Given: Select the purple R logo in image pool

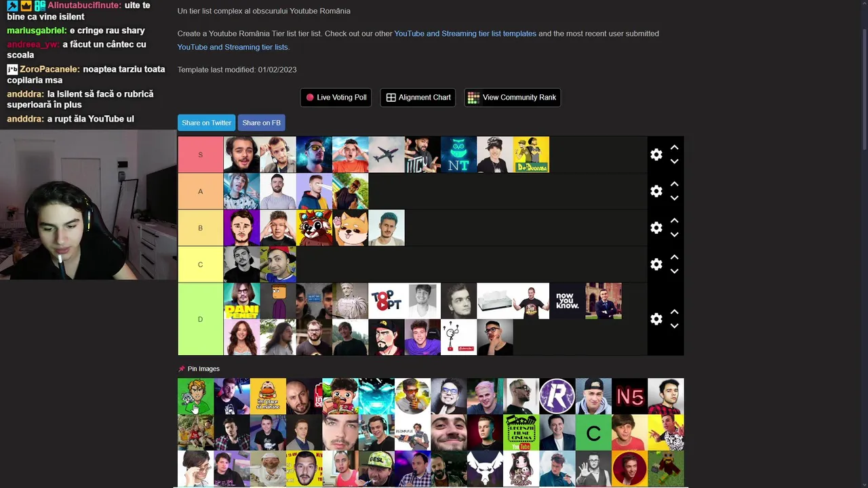Looking at the screenshot, I should 557,396.
